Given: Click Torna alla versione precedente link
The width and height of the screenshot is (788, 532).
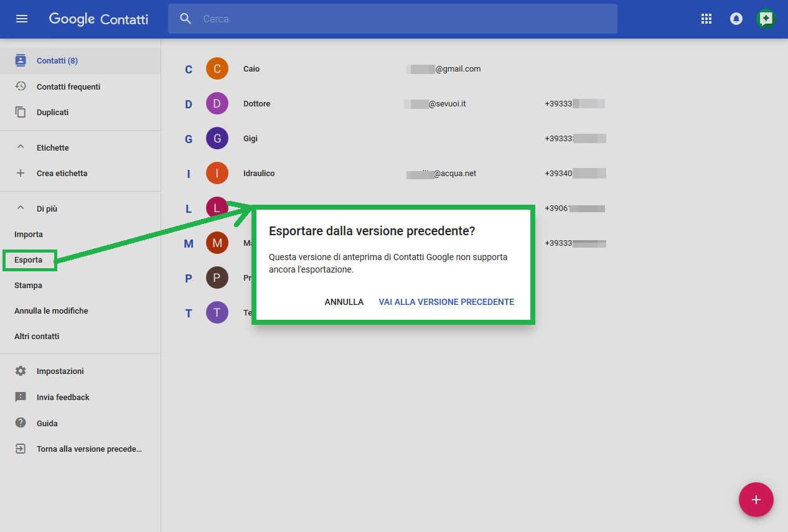Looking at the screenshot, I should click(89, 449).
